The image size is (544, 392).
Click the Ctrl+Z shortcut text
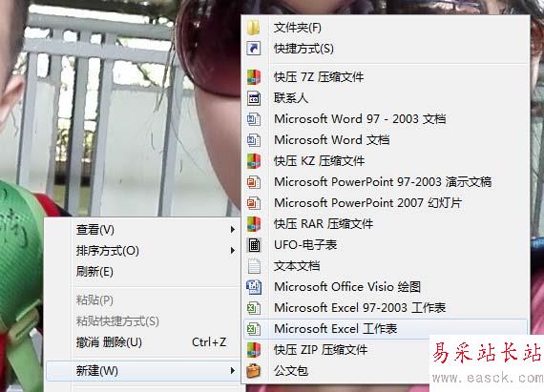click(209, 342)
